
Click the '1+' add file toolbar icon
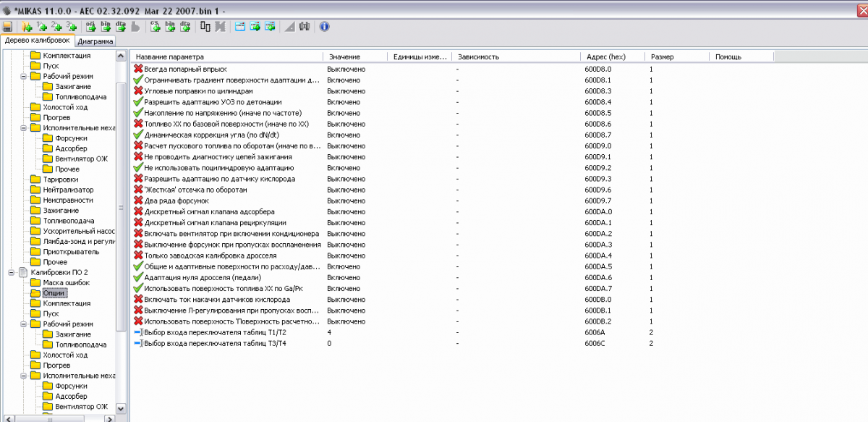pyautogui.click(x=42, y=27)
